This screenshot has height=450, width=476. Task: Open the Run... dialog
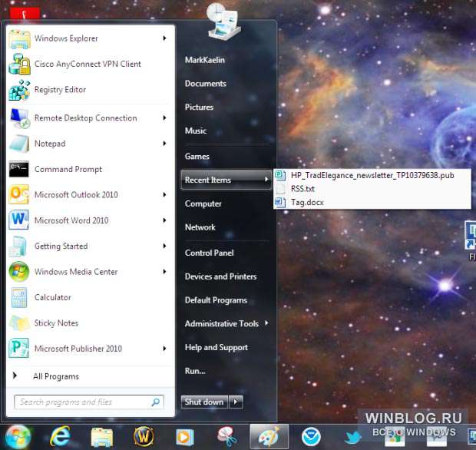tap(195, 371)
